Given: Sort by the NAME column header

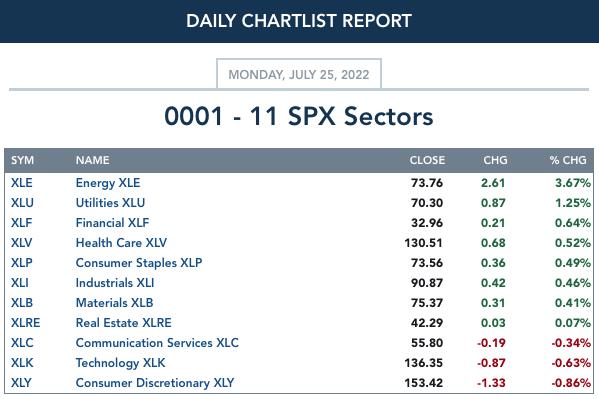Looking at the screenshot, I should (92, 160).
